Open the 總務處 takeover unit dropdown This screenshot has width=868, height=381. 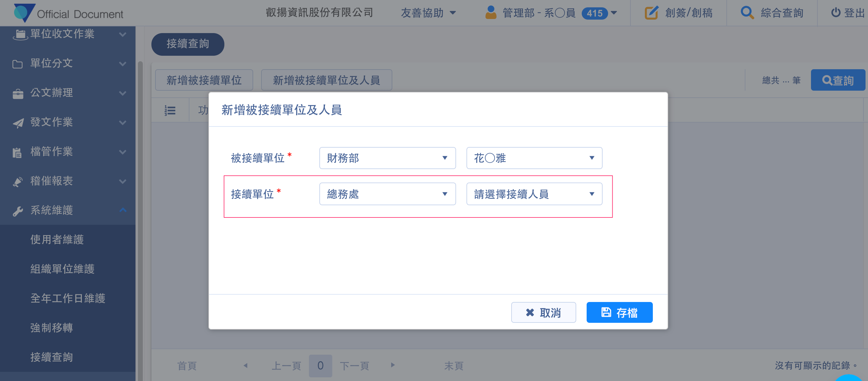click(x=387, y=194)
